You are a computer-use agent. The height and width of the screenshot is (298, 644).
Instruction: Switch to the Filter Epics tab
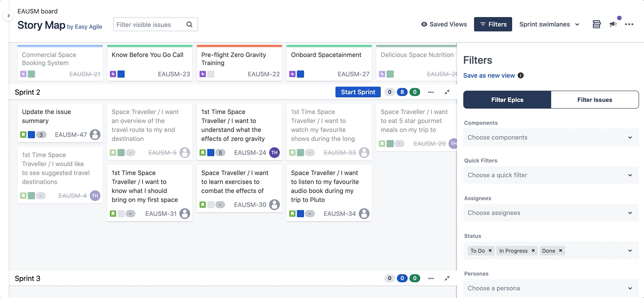point(507,100)
